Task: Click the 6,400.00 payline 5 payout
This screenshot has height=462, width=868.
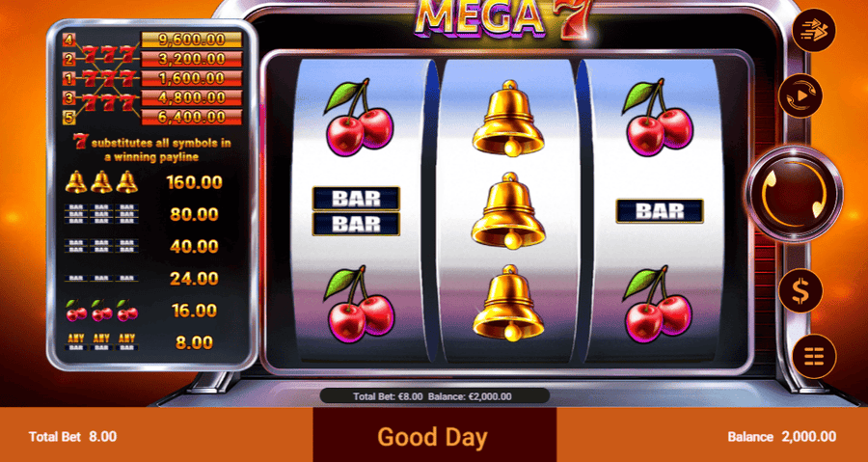Action: pos(192,118)
